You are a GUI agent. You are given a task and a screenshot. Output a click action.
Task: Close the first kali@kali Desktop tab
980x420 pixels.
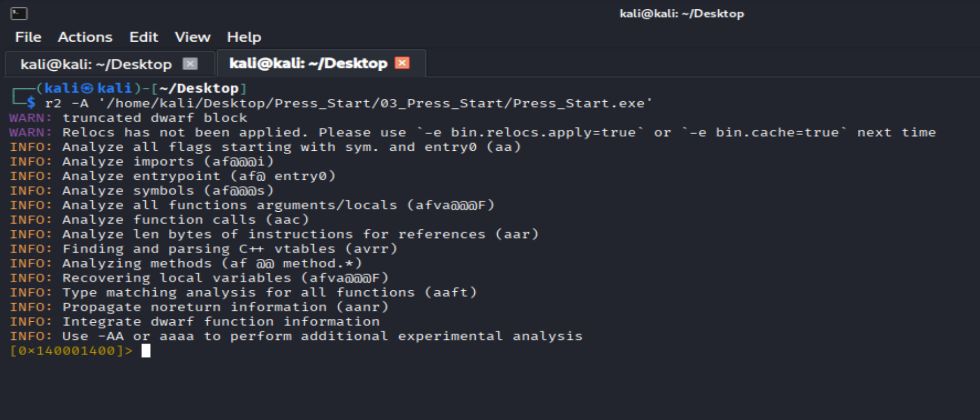pyautogui.click(x=190, y=64)
